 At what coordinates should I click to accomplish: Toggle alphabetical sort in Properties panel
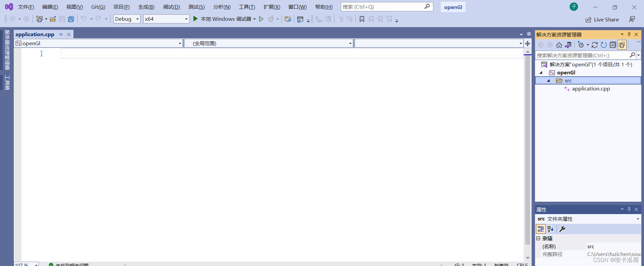[x=550, y=229]
